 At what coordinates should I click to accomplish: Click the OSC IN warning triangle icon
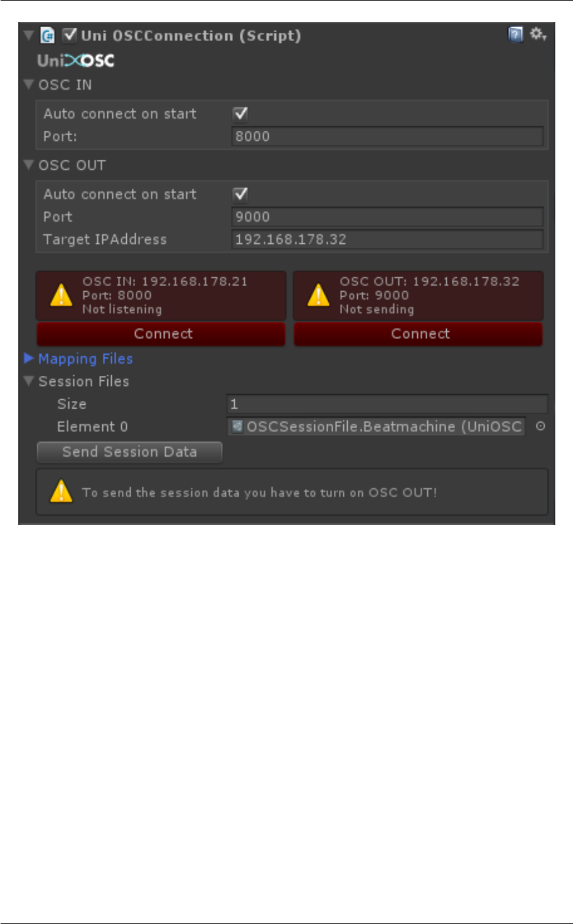61,295
